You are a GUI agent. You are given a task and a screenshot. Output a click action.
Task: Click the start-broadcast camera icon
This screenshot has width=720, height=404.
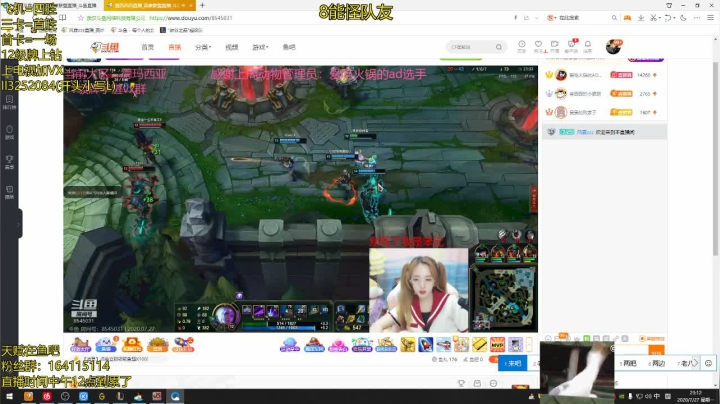coord(555,46)
